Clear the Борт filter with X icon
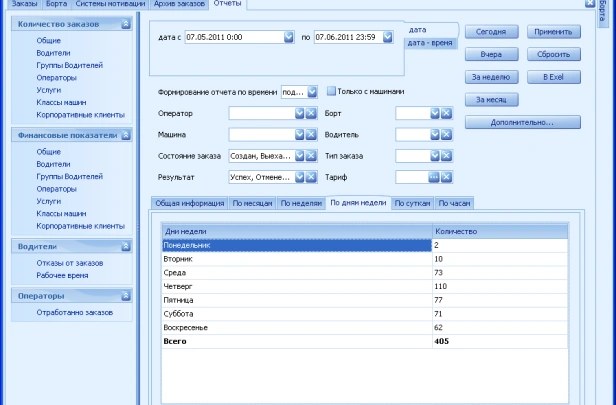Screen dimensions: 616x405 [x=447, y=114]
